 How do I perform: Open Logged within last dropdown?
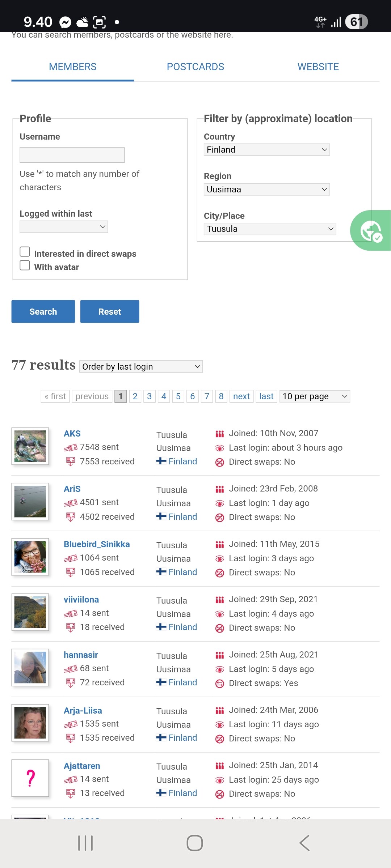(64, 227)
